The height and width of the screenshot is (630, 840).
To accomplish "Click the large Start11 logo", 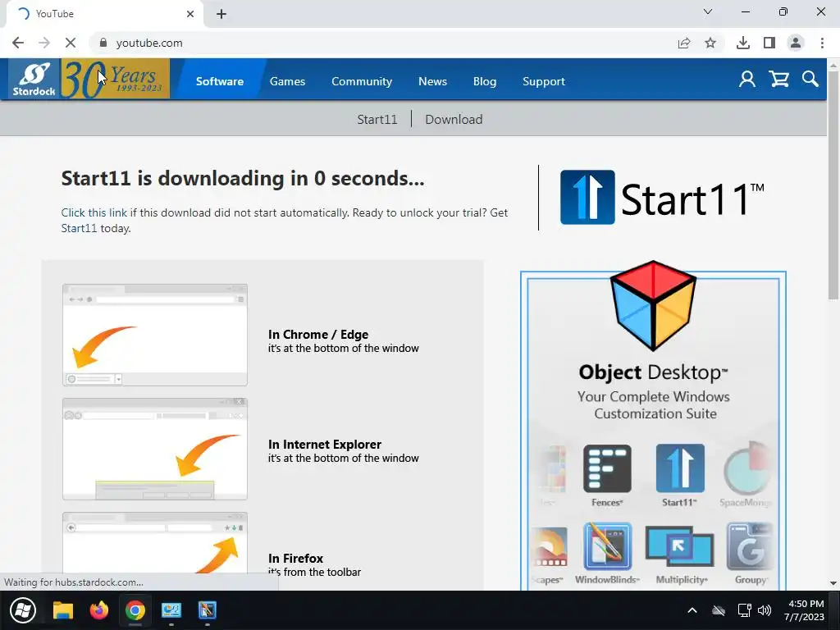I will click(x=662, y=198).
